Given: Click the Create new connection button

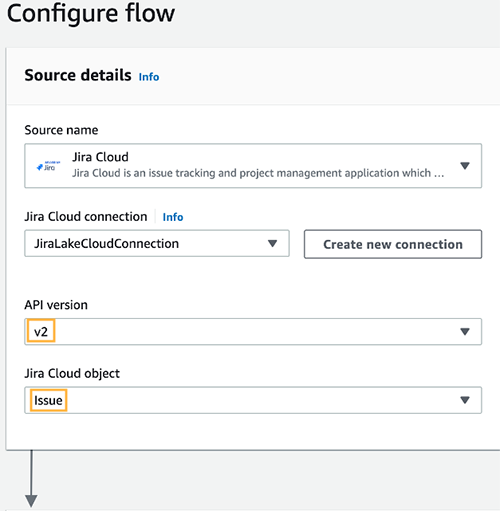Looking at the screenshot, I should pyautogui.click(x=393, y=244).
